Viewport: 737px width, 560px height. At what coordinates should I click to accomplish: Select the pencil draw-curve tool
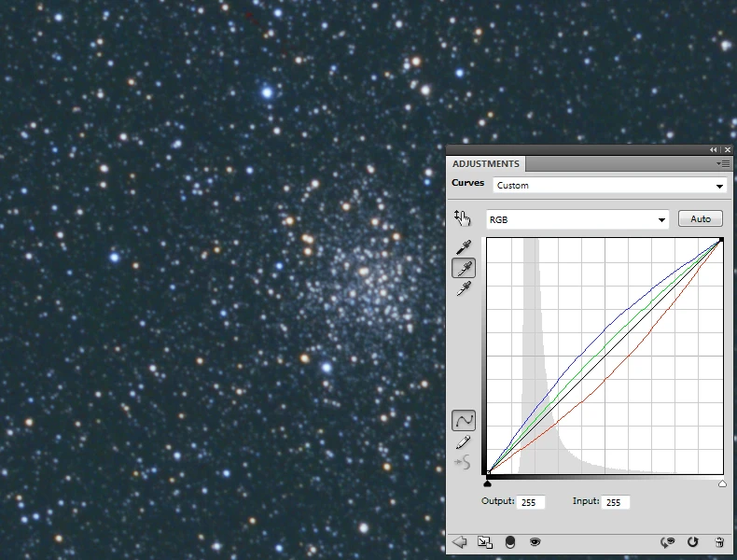point(463,442)
